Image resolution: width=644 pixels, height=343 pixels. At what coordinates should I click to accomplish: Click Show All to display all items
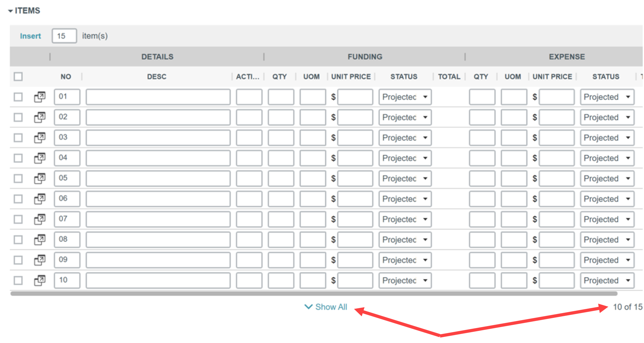point(326,307)
